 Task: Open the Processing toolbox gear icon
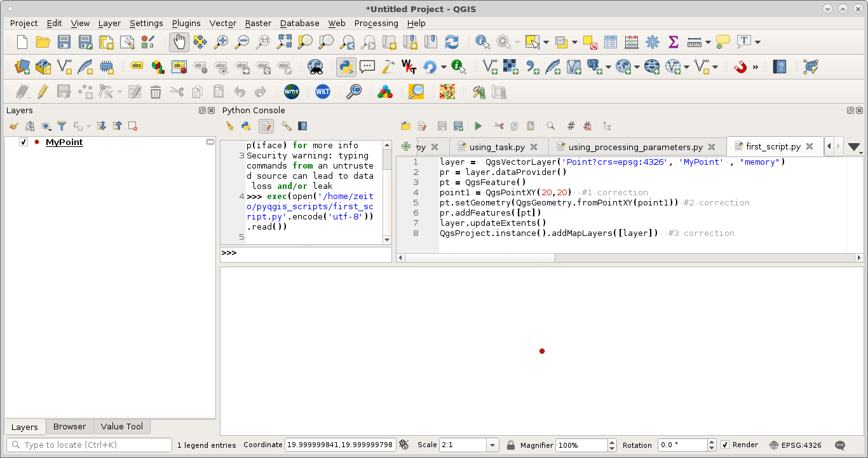653,42
